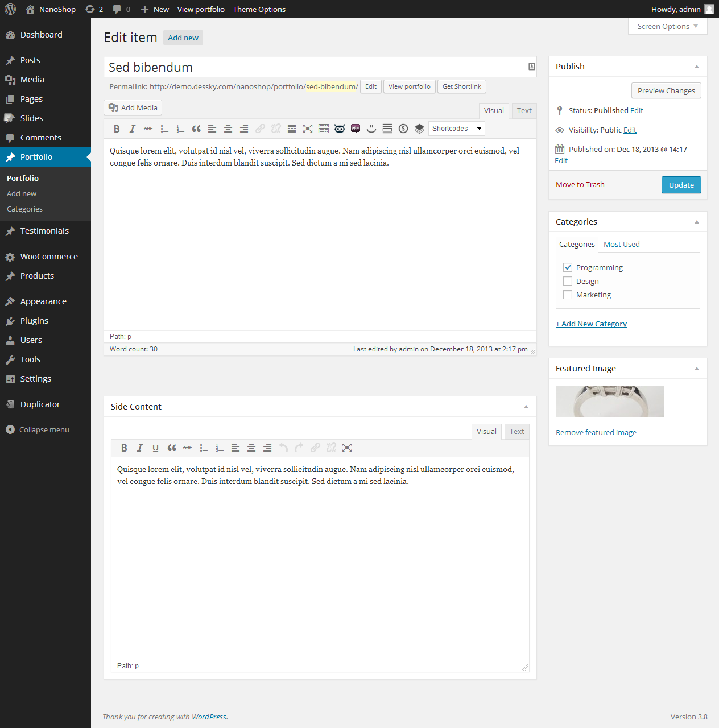Click blockquote icon in main editor toolbar
Viewport: 719px width, 728px height.
[x=196, y=129]
